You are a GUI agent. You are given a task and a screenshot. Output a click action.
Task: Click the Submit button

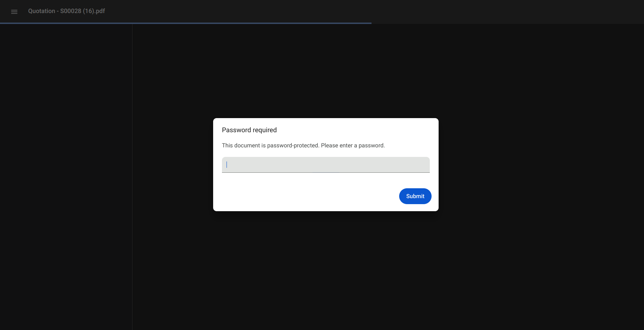click(x=415, y=196)
